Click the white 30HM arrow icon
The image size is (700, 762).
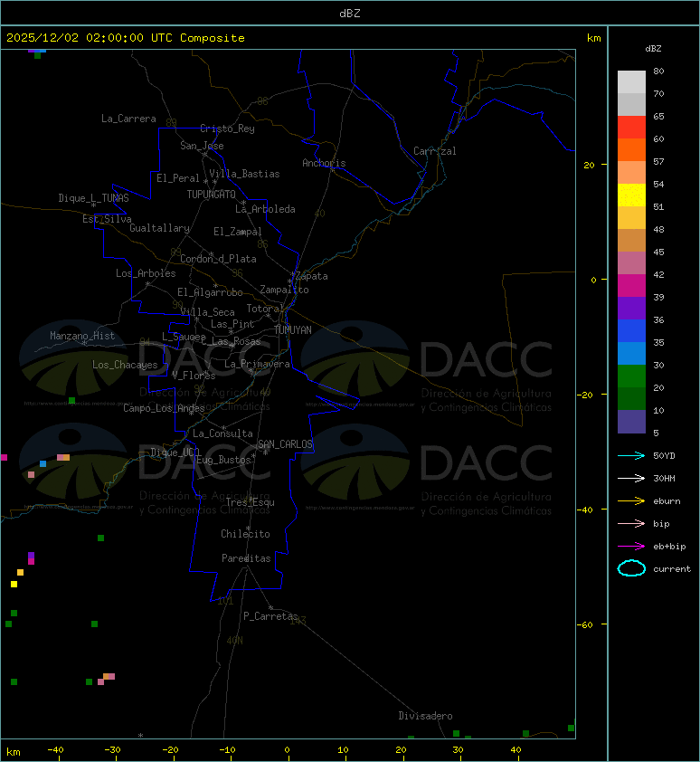pyautogui.click(x=631, y=478)
